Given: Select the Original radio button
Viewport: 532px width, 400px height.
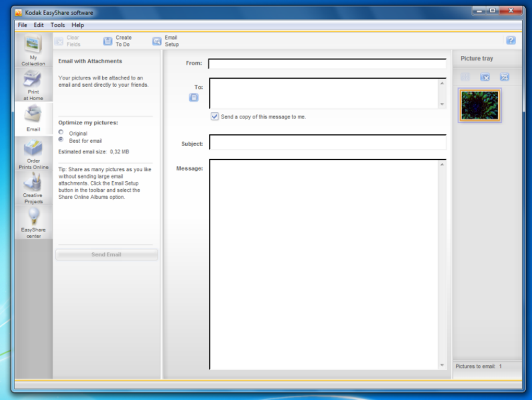Looking at the screenshot, I should point(61,132).
